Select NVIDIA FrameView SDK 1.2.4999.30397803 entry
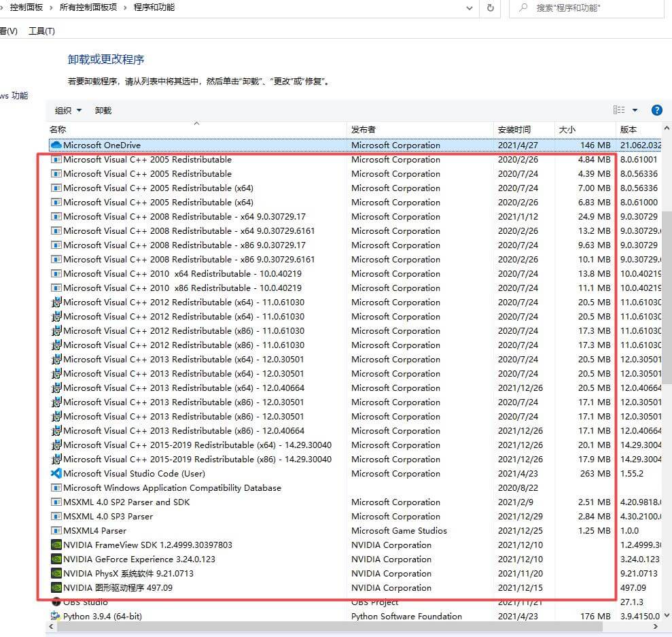 (355, 545)
